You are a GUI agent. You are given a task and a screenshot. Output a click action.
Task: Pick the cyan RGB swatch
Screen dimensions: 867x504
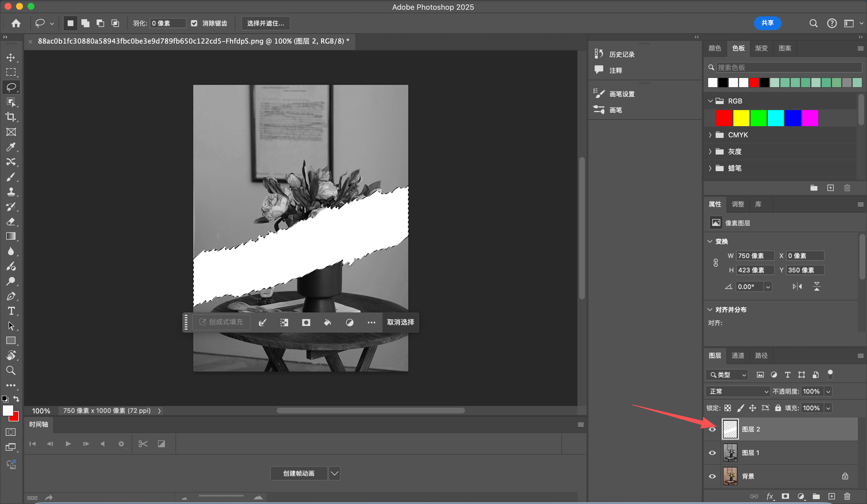[x=776, y=118]
